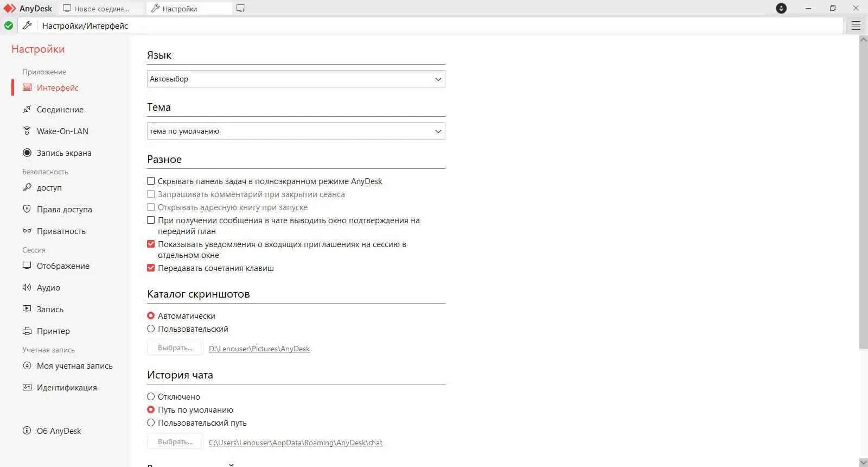This screenshot has height=467, width=868.
Task: Click the round download arrow icon
Action: [781, 8]
